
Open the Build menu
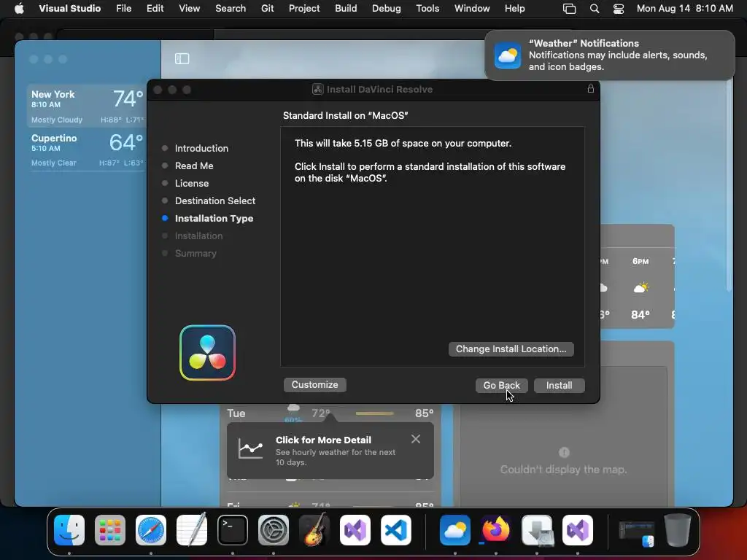pyautogui.click(x=346, y=9)
